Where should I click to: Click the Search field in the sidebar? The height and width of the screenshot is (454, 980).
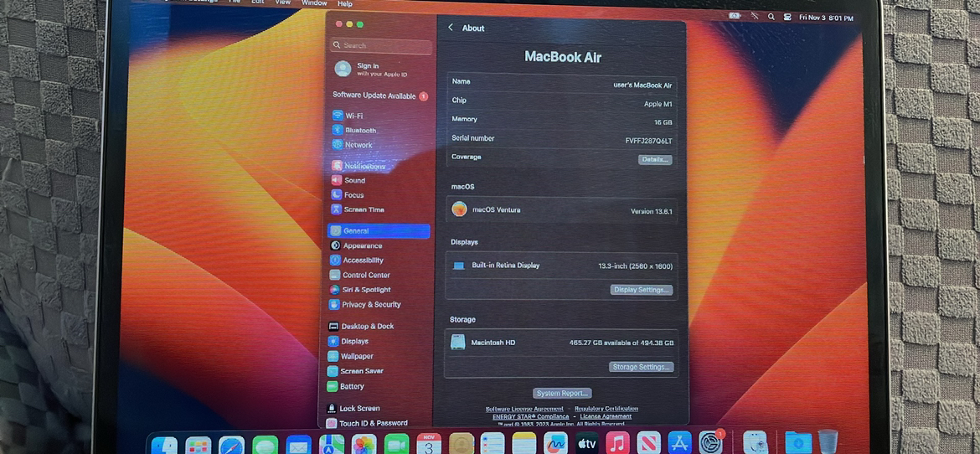[381, 45]
